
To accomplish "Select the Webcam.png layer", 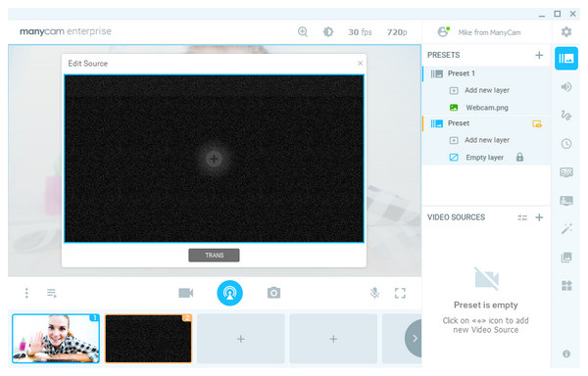I will click(487, 108).
